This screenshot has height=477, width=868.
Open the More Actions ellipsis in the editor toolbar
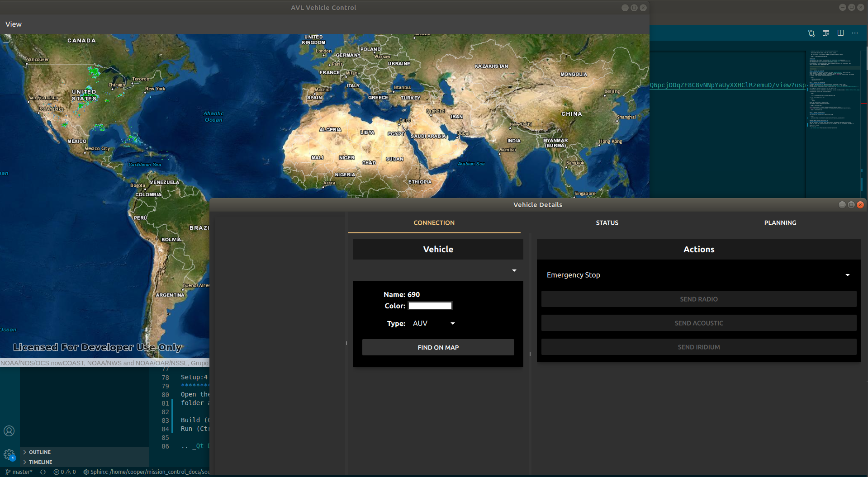[855, 33]
